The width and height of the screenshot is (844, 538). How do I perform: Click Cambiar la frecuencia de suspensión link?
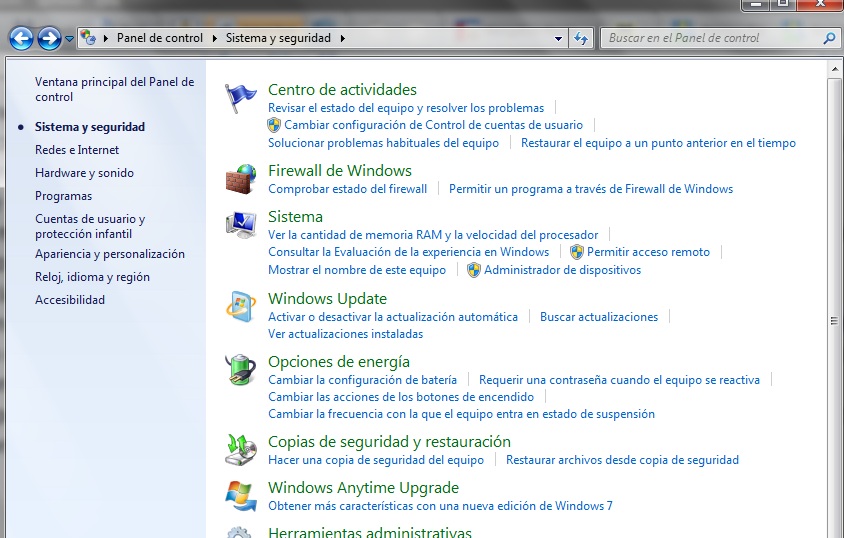[461, 414]
